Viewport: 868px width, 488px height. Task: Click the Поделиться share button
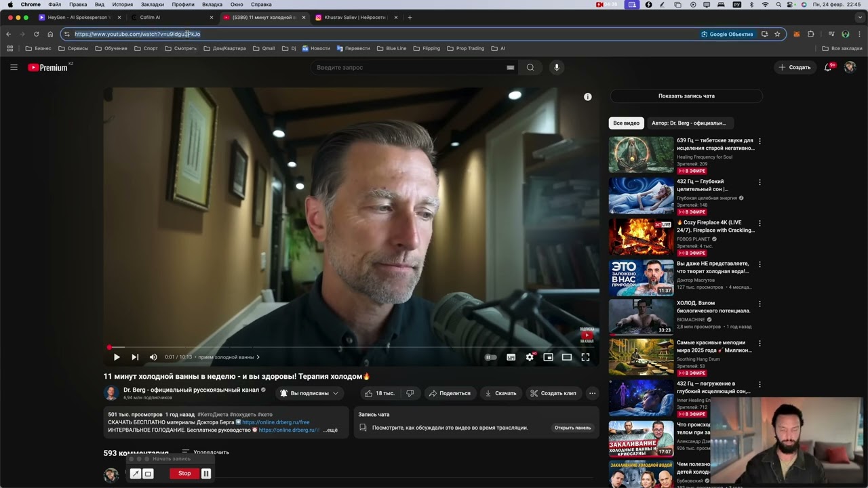(x=450, y=393)
